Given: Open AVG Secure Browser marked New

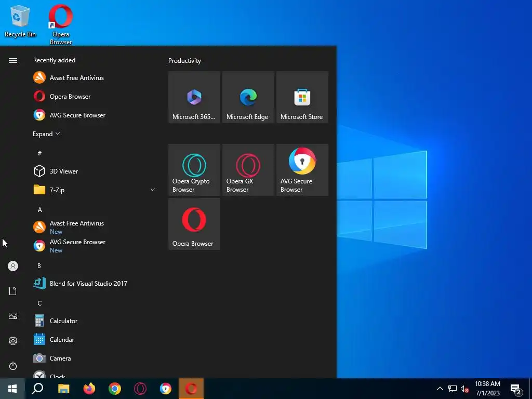Looking at the screenshot, I should tap(95, 246).
